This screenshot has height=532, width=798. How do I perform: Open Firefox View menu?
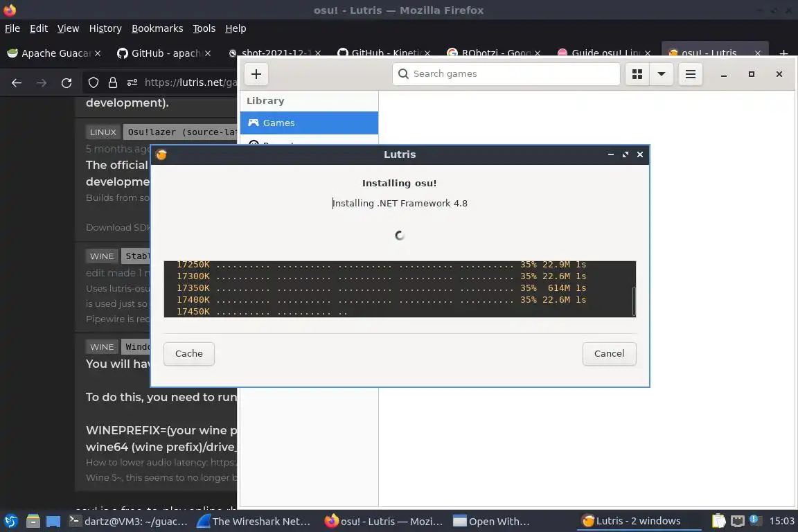[68, 28]
